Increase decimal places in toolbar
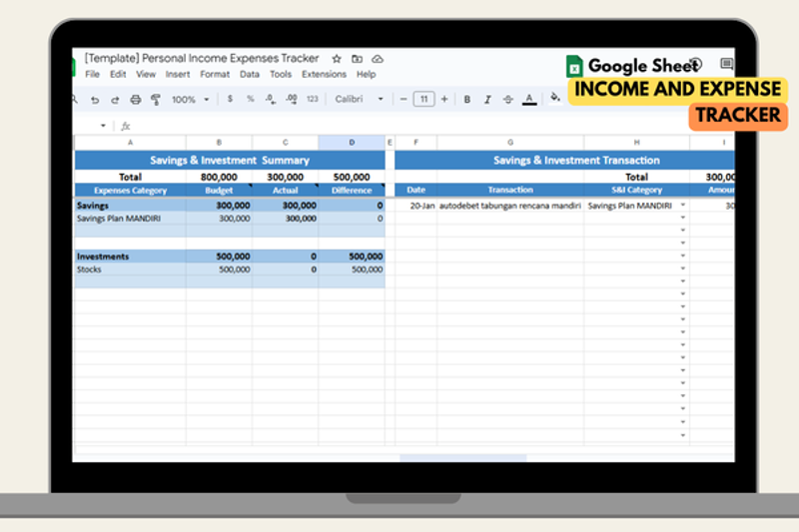 291,99
